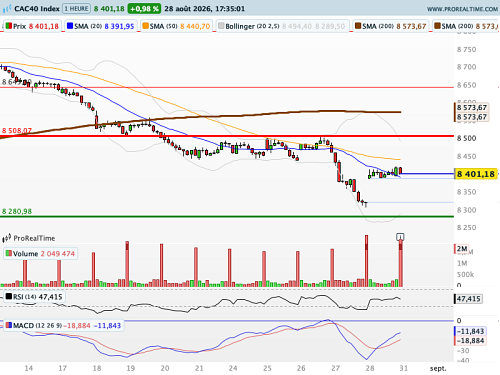
Task: Click the grey Bollinger color swatch
Action: point(221,26)
